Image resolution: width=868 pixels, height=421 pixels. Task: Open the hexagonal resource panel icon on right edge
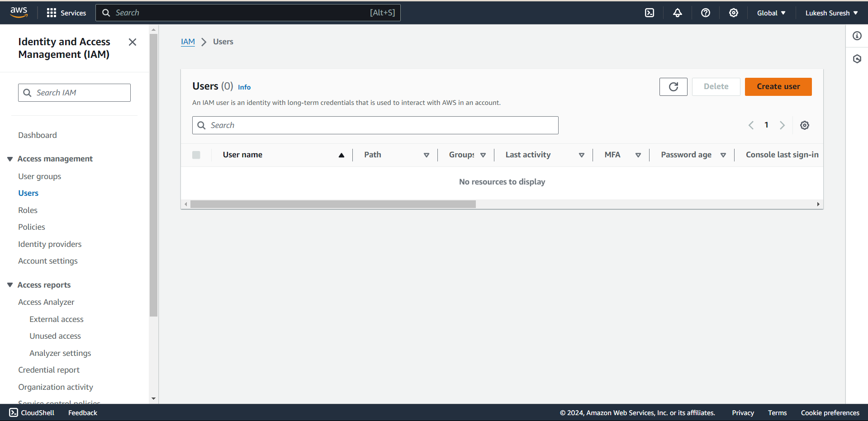coord(857,59)
